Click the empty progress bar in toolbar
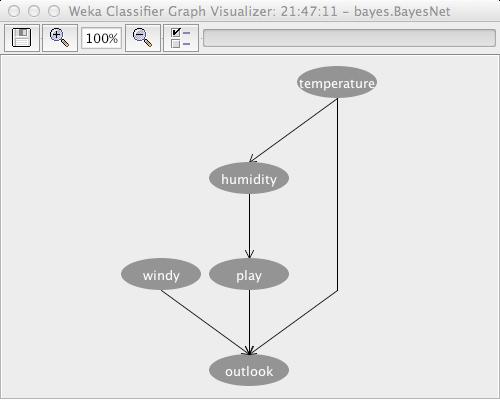 (349, 38)
